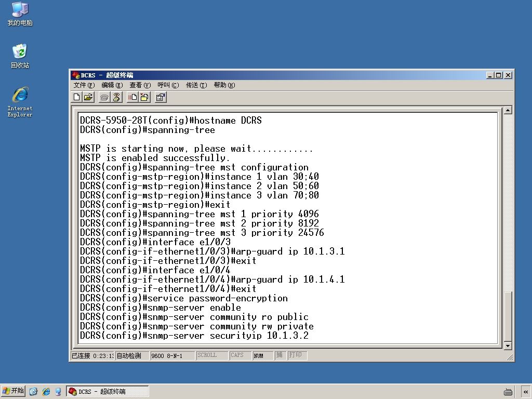This screenshot has width=532, height=399.
Task: Activate DCRS - 超级终端 taskbar button
Action: coord(107,391)
